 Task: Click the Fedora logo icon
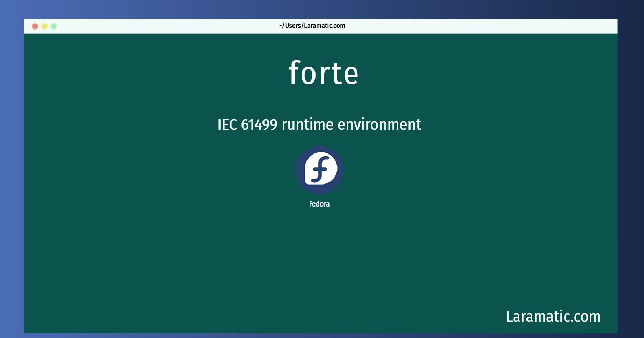pyautogui.click(x=319, y=170)
